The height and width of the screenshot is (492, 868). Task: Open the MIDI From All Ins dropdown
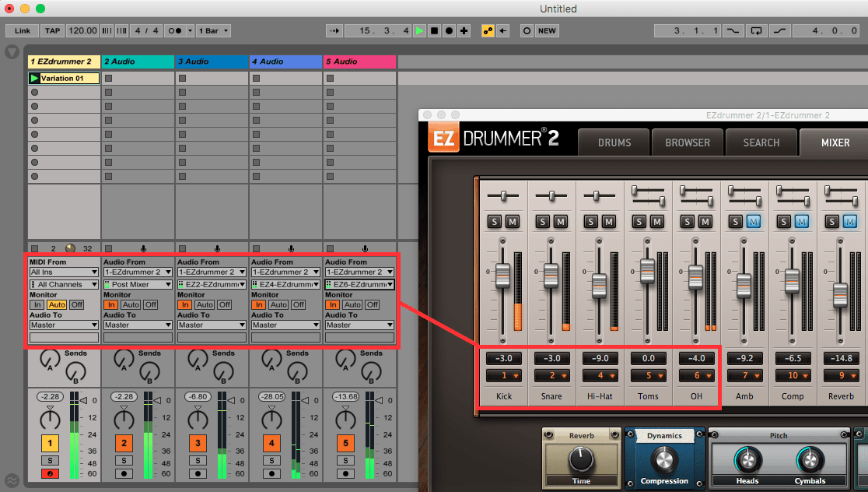tap(64, 272)
